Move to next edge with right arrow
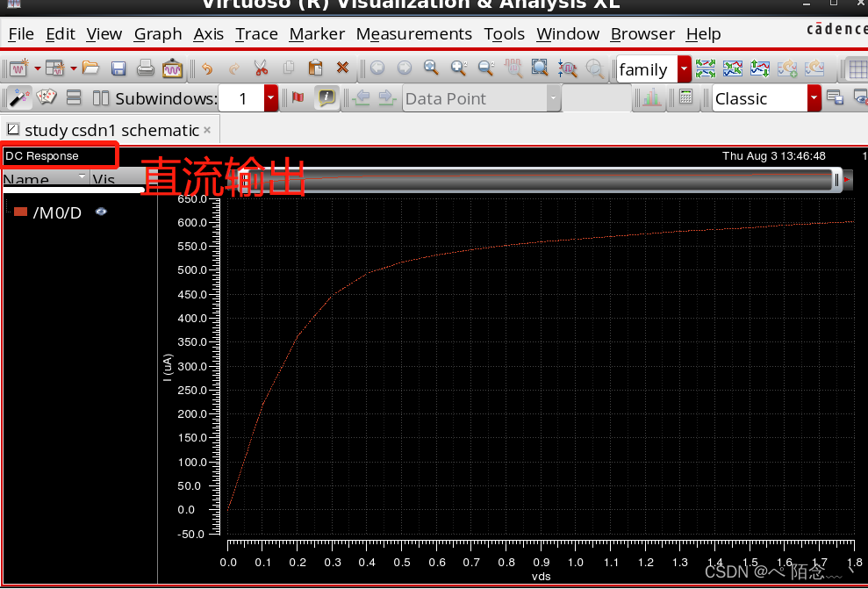Image resolution: width=868 pixels, height=589 pixels. click(x=387, y=98)
